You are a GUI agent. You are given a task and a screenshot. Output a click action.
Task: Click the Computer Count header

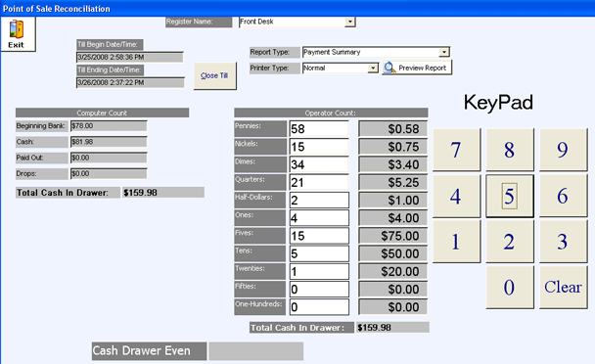(x=102, y=113)
